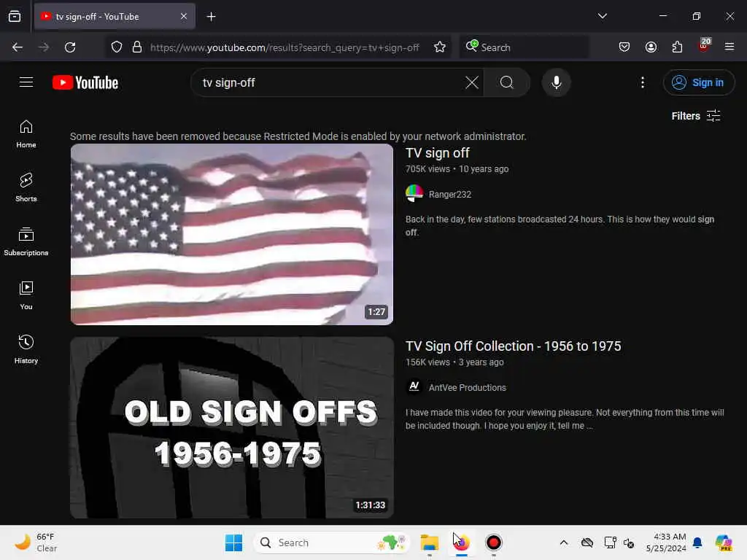
Task: Click the AntVee Productions channel avatar
Action: point(414,386)
